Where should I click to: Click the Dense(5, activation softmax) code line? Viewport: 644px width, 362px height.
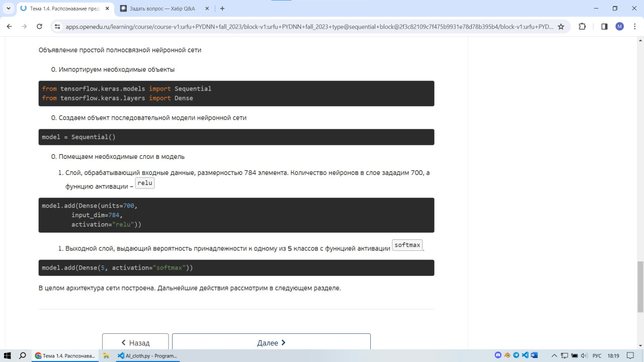(117, 268)
